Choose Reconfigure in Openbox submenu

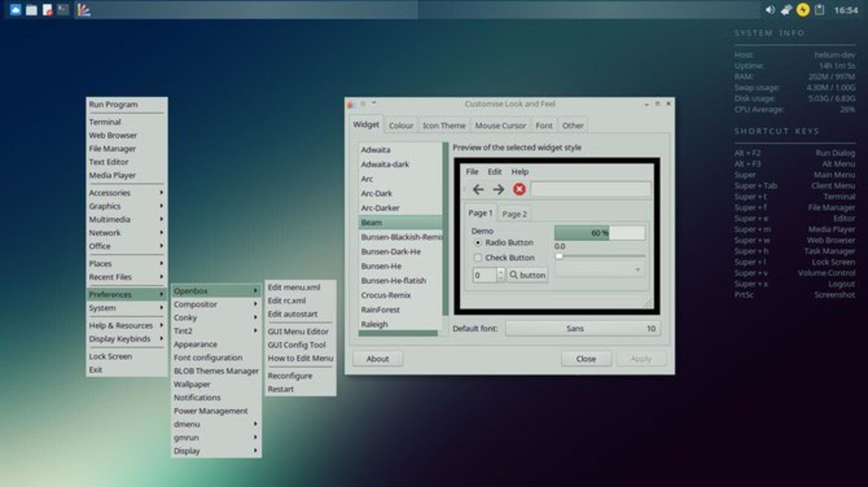click(300, 376)
